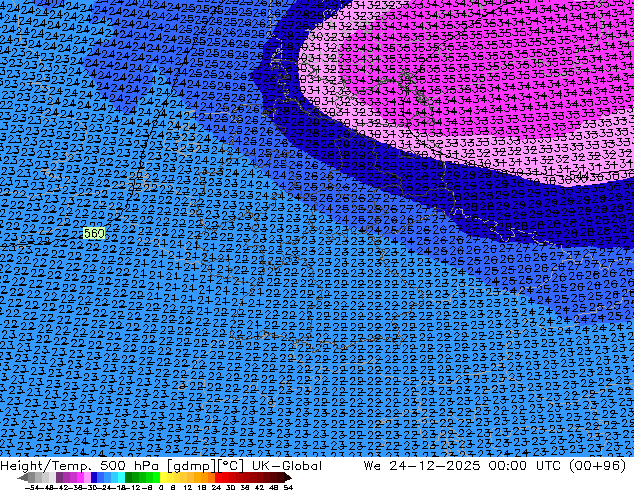Select the dark navy blue legend swatch
The image size is (634, 490).
tap(94, 477)
